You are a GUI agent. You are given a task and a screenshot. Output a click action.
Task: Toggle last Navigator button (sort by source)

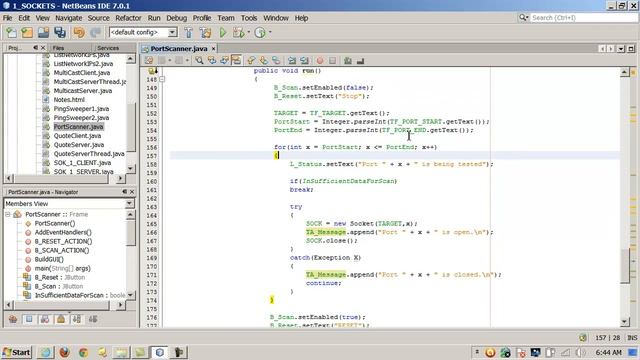coord(93,319)
